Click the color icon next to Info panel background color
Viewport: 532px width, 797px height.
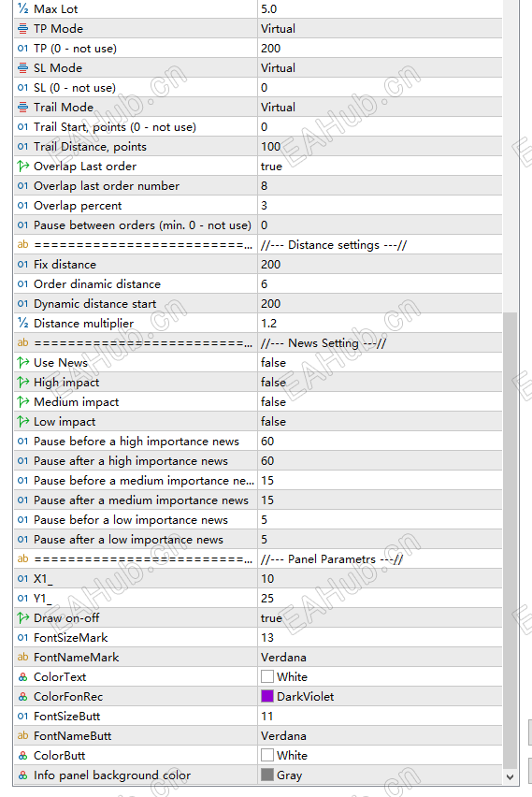pos(22,775)
